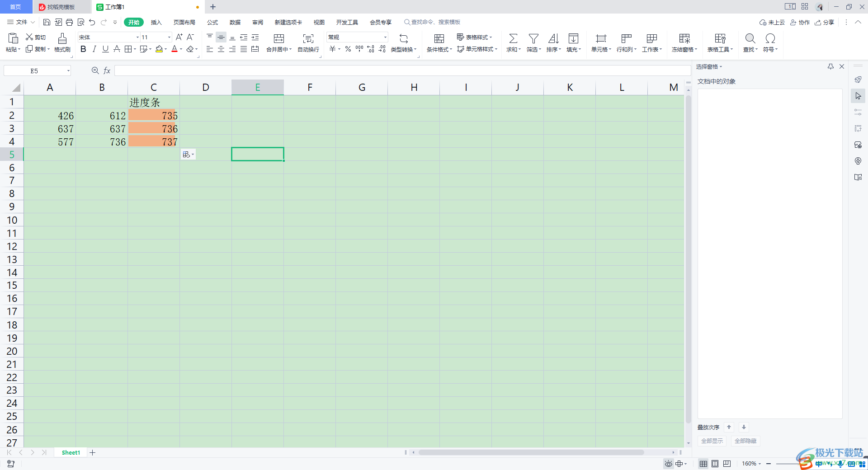
Task: Center text horizontally in cell
Action: pos(221,49)
